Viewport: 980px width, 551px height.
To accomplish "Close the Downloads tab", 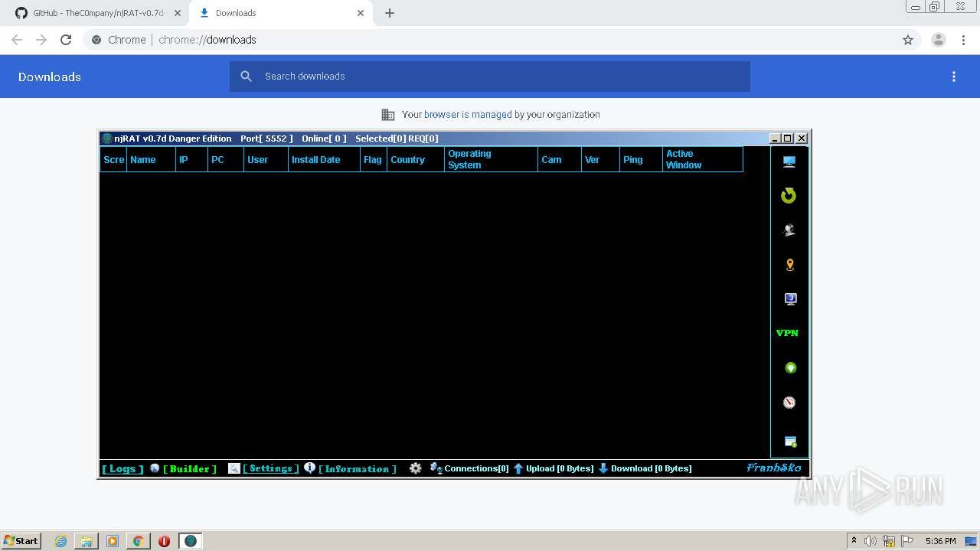I will click(361, 13).
